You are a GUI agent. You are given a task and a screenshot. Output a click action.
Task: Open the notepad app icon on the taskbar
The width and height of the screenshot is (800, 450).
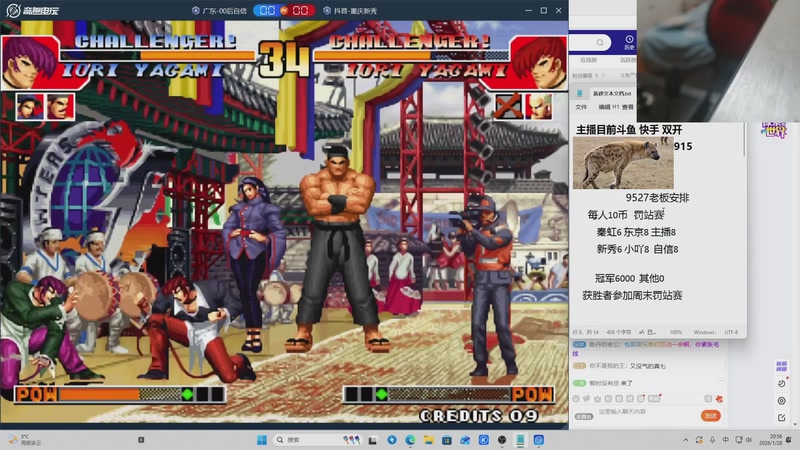pyautogui.click(x=520, y=440)
